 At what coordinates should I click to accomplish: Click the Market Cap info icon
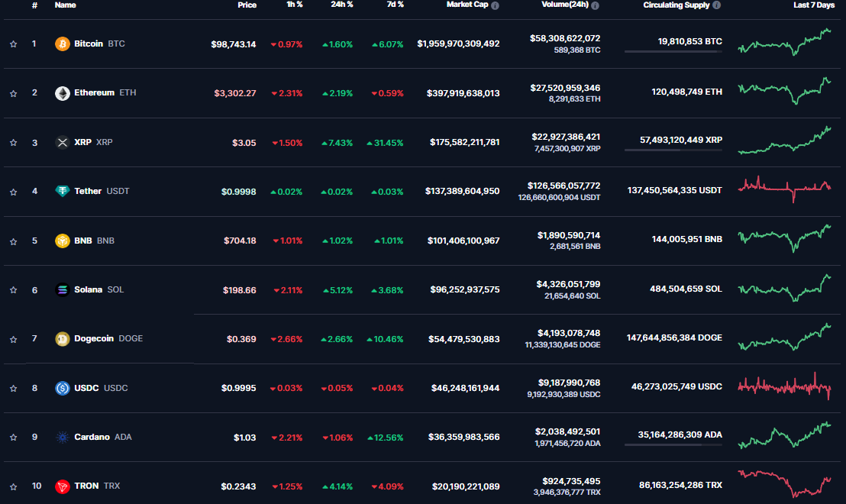[x=496, y=5]
